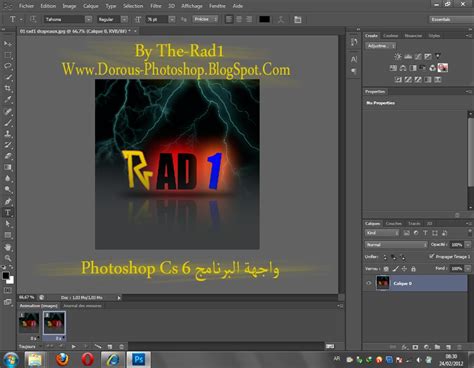Open the Fichier menu
The image size is (474, 368).
[26, 6]
